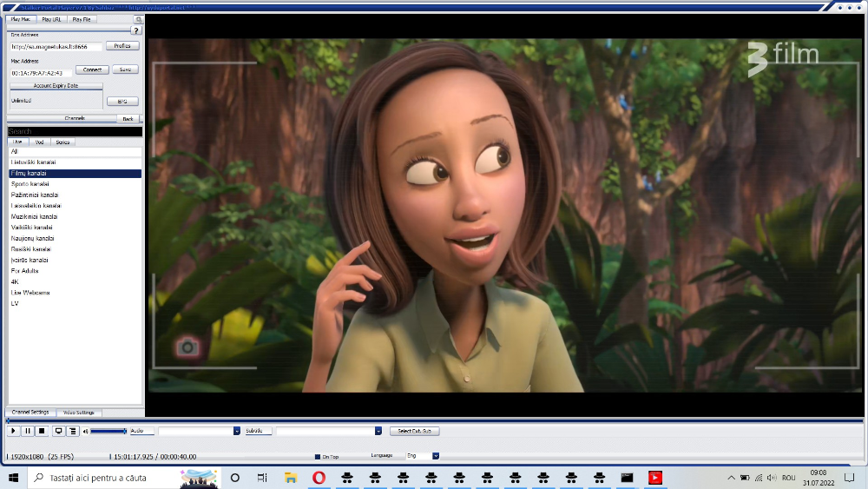This screenshot has height=489, width=868.
Task: Open the Profiles button
Action: coord(122,46)
